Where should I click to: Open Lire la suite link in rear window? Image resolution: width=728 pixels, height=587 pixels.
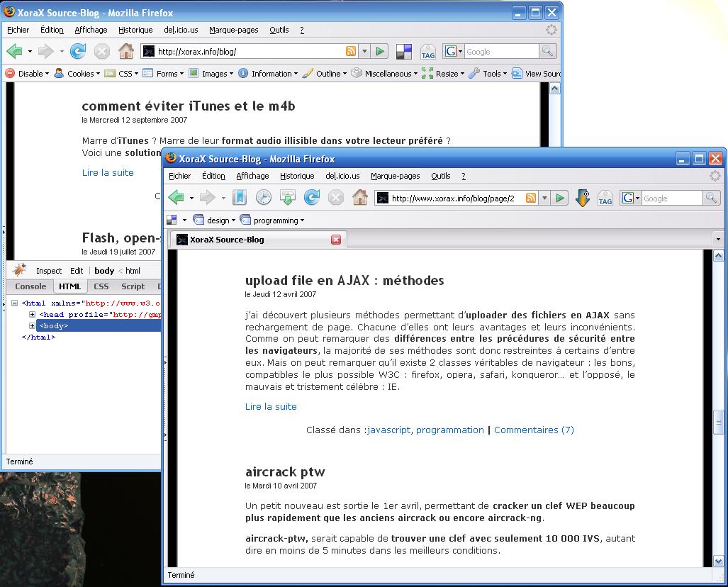(108, 172)
